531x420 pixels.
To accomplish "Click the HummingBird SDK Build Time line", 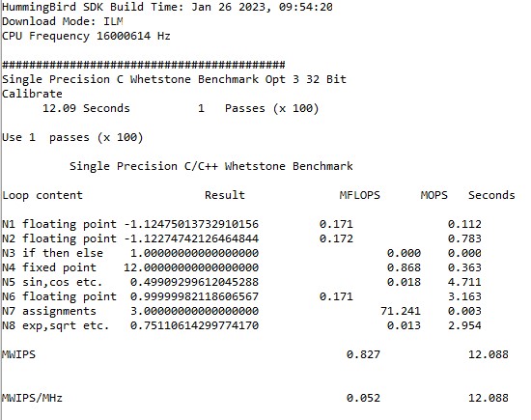I will [167, 7].
